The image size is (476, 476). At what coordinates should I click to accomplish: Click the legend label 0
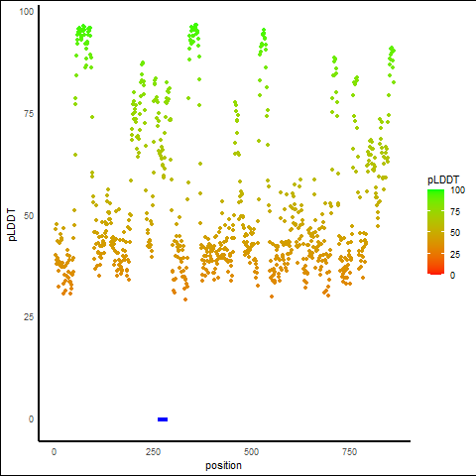(x=452, y=276)
